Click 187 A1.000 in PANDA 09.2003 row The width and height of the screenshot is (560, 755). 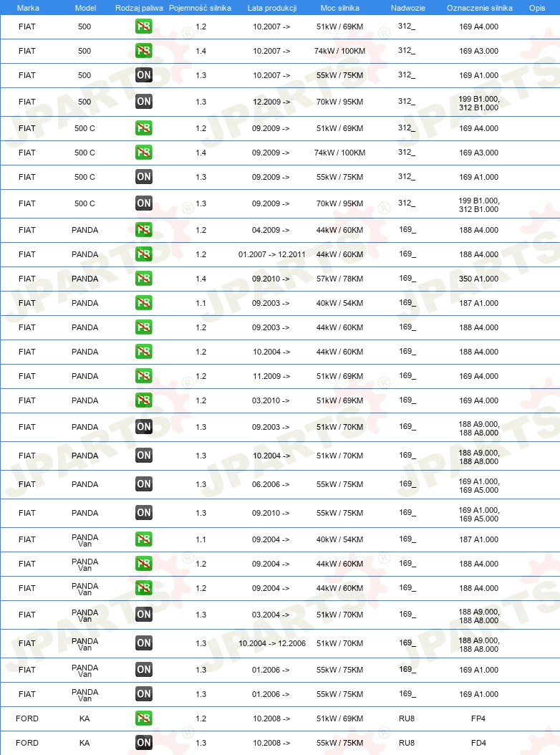pos(478,303)
